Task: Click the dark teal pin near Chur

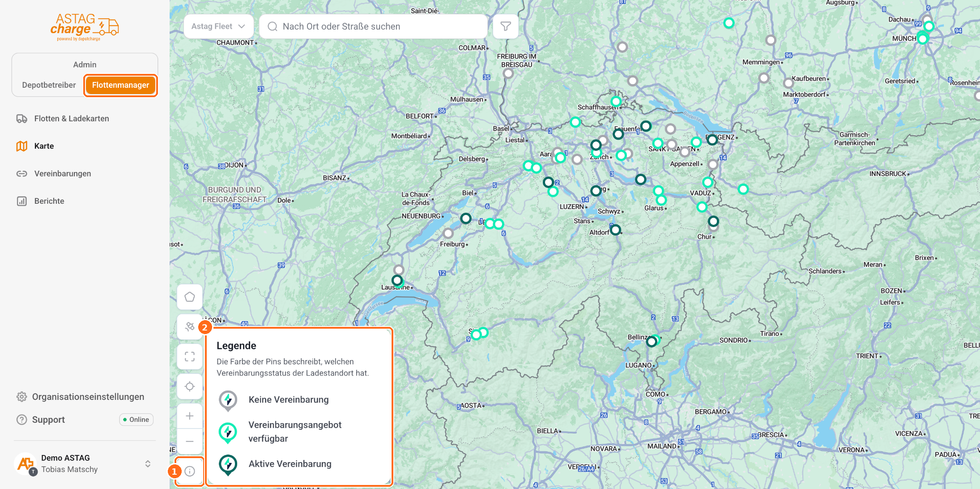Action: [713, 221]
